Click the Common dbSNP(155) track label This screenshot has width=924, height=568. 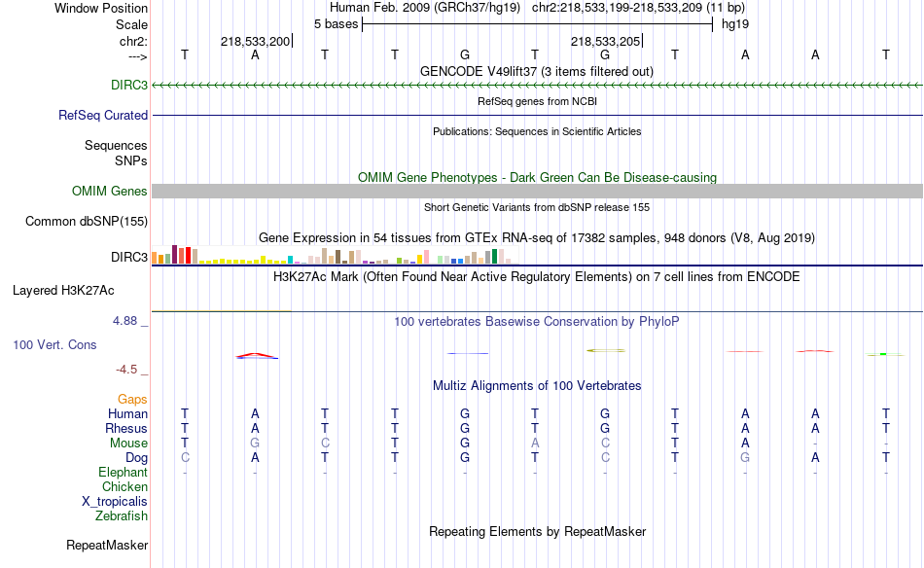(x=87, y=221)
